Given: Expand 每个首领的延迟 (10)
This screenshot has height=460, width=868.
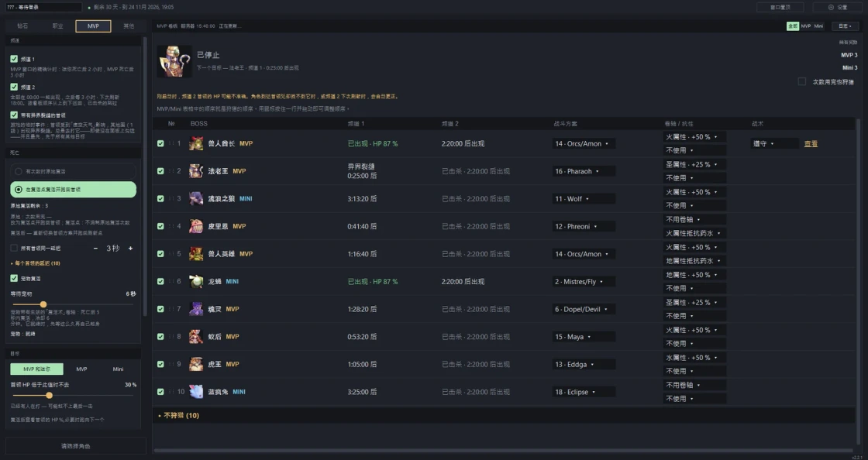Looking at the screenshot, I should (x=36, y=263).
